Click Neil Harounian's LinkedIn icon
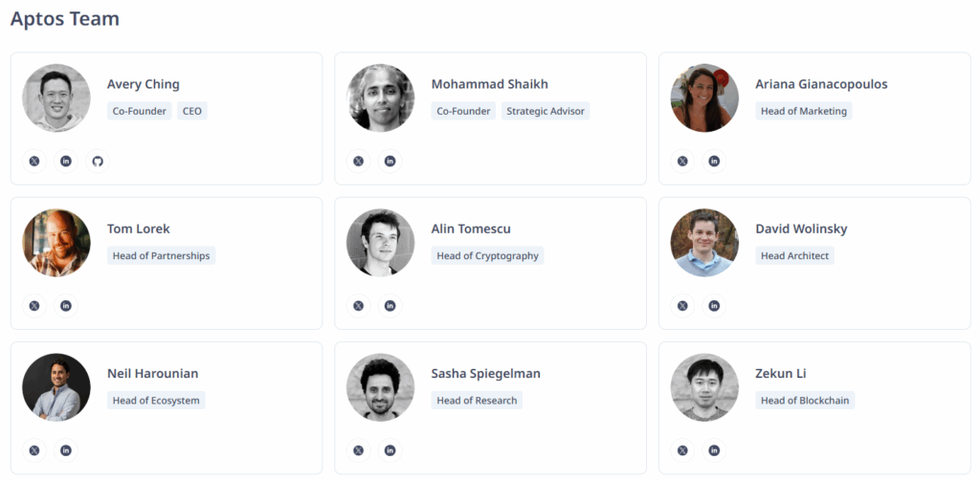The width and height of the screenshot is (980, 480). 66,450
